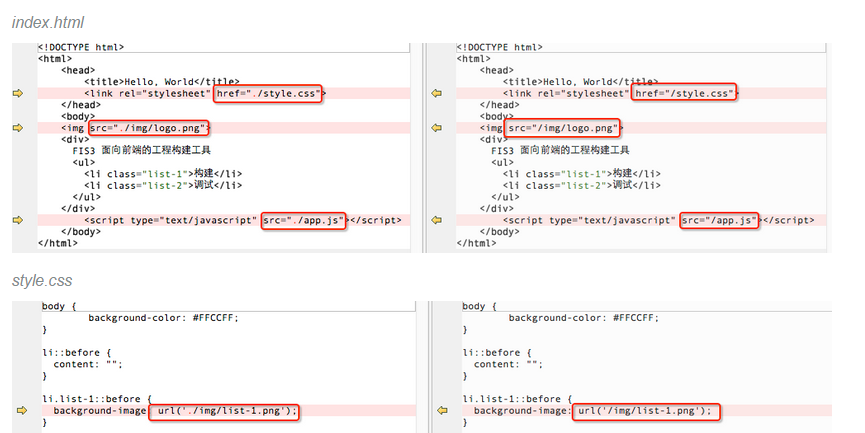The width and height of the screenshot is (865, 433).
Task: Click the yellow left arrow beside the href="/style.css" line
Action: point(437,93)
